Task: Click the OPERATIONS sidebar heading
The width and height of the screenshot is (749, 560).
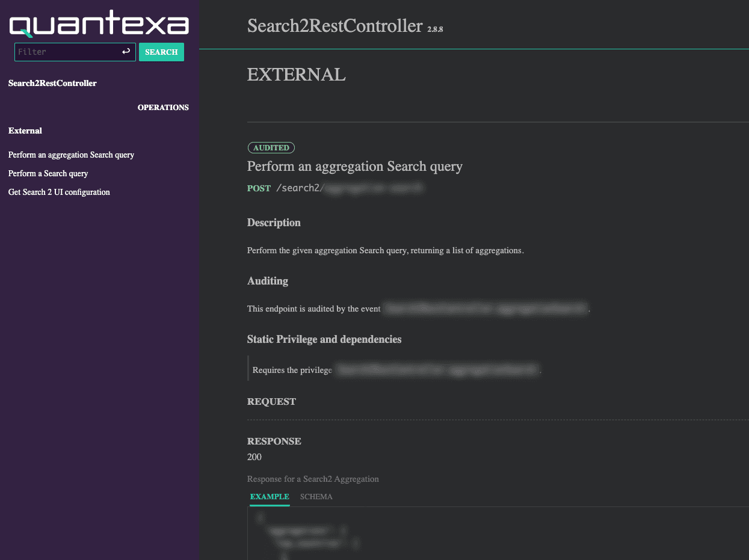Action: click(x=163, y=107)
